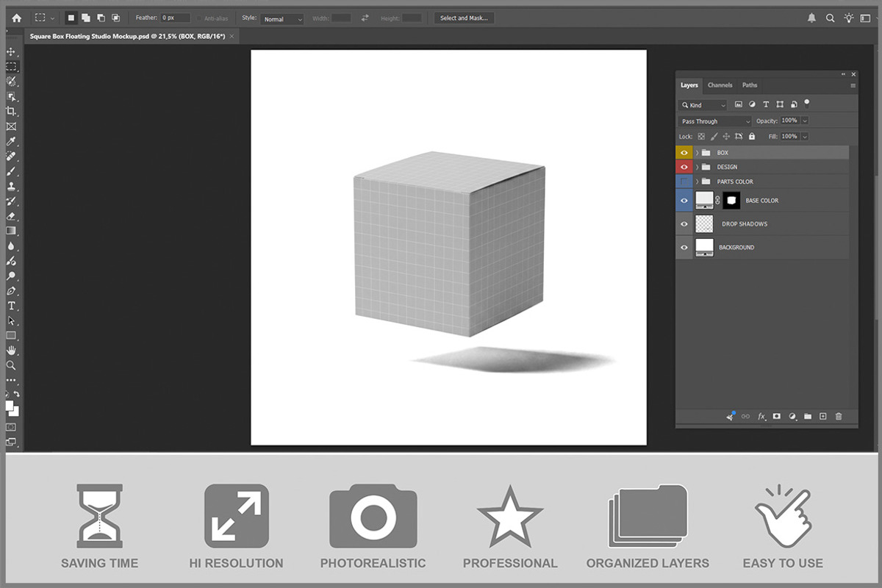Choose Add to selection mode icon
882x588 pixels.
pyautogui.click(x=86, y=18)
